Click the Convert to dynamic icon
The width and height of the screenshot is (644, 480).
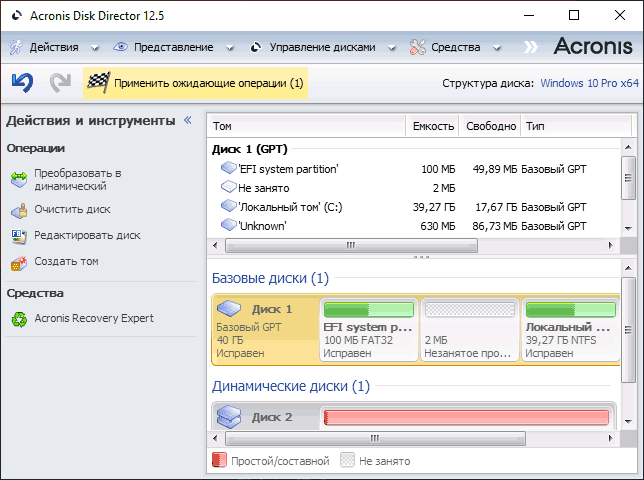tap(19, 179)
